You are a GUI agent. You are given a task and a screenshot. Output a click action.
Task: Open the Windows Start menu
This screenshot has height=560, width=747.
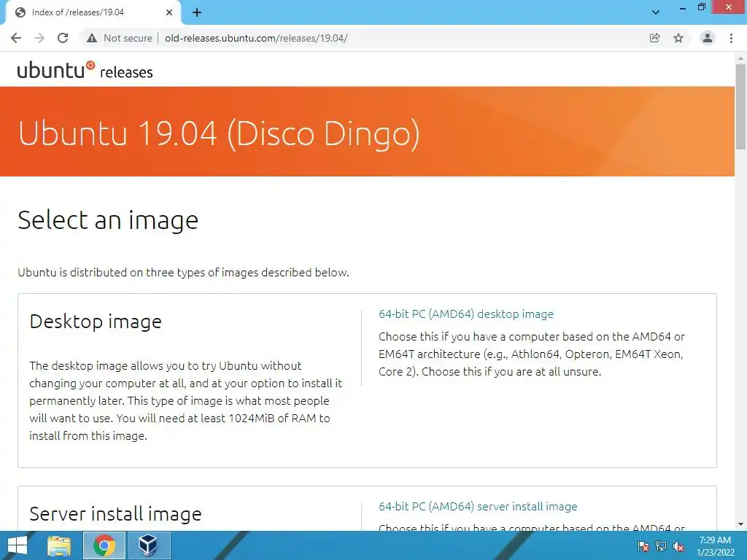tap(18, 545)
